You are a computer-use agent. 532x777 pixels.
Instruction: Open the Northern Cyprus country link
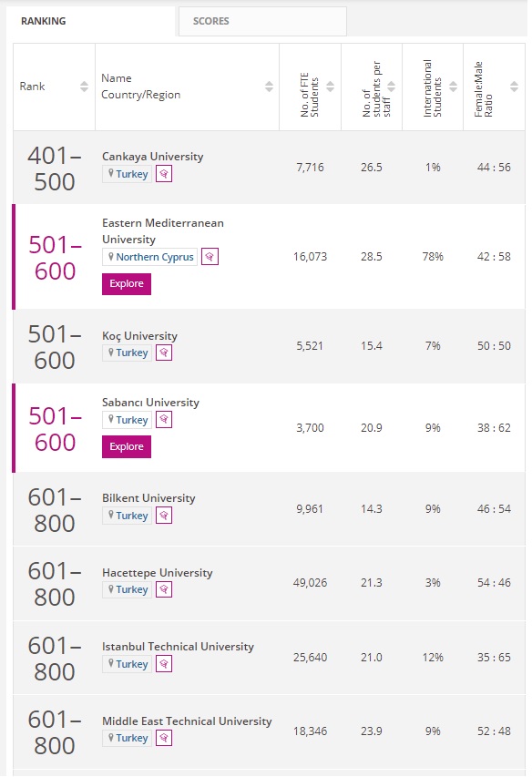pyautogui.click(x=155, y=257)
